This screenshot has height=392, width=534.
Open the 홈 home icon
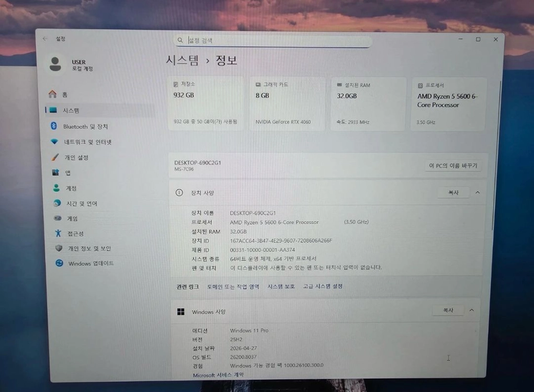pyautogui.click(x=52, y=94)
